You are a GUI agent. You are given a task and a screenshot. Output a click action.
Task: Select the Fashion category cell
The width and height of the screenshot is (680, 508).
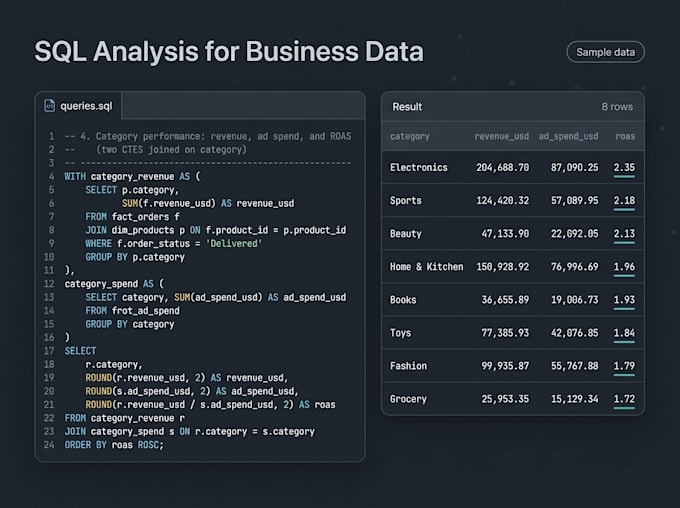[408, 366]
